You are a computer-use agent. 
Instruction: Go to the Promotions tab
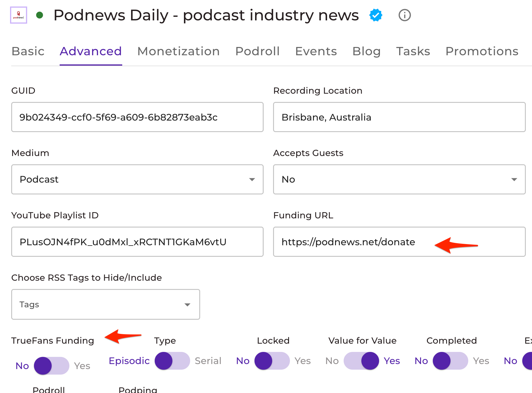[x=482, y=51]
